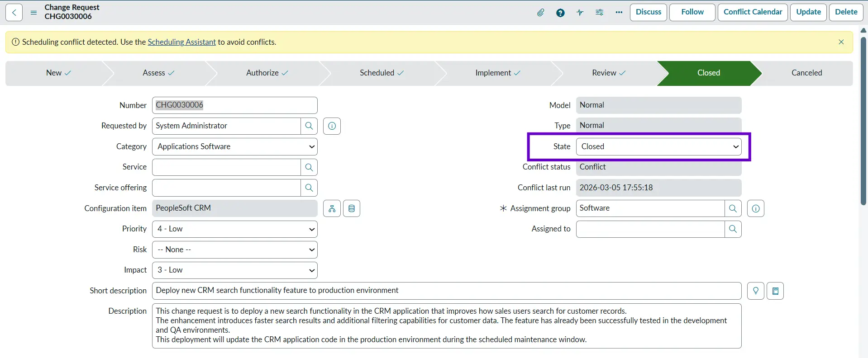
Task: Click the more options ellipsis icon
Action: [619, 12]
